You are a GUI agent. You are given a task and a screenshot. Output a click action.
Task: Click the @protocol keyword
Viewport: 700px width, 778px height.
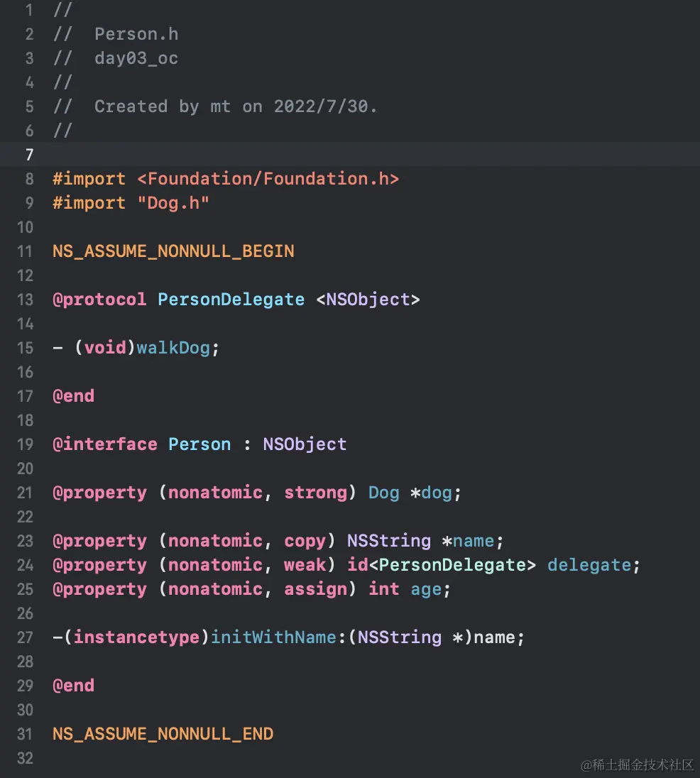99,300
